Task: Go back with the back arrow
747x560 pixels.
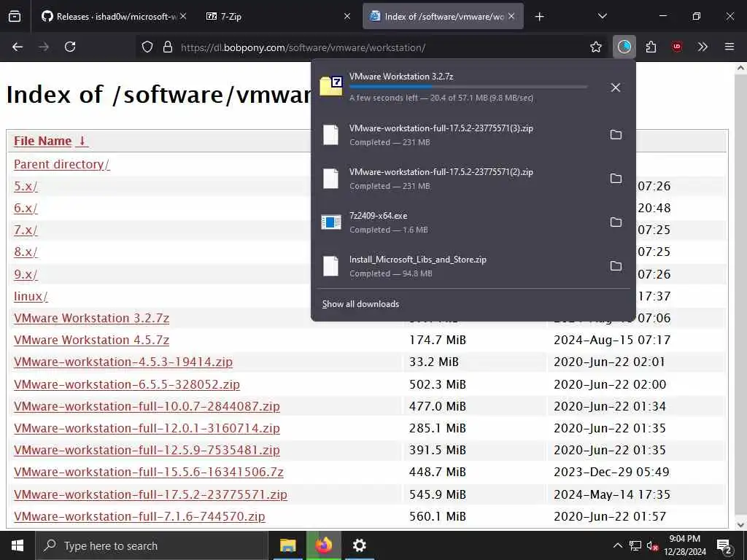Action: coord(18,47)
